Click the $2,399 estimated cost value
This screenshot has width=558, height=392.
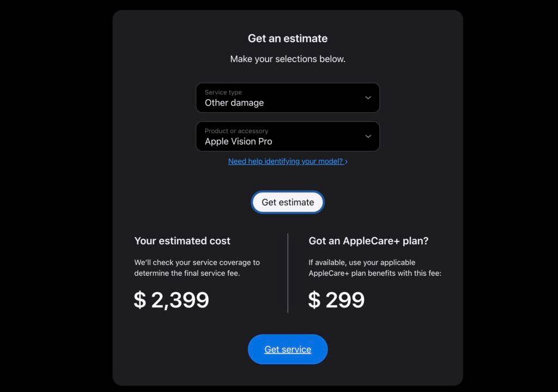[171, 300]
